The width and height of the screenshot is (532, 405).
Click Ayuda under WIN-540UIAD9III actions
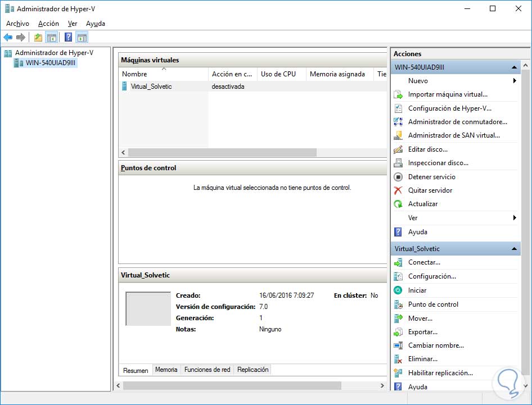(418, 232)
